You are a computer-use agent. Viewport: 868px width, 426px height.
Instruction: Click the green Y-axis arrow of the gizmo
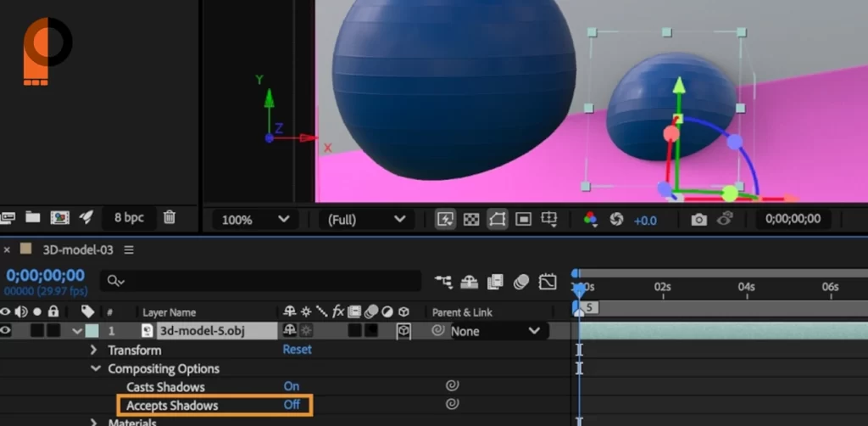click(x=679, y=86)
